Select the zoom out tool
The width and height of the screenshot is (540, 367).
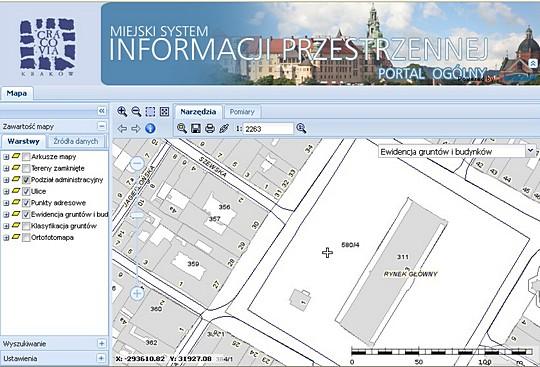[136, 112]
